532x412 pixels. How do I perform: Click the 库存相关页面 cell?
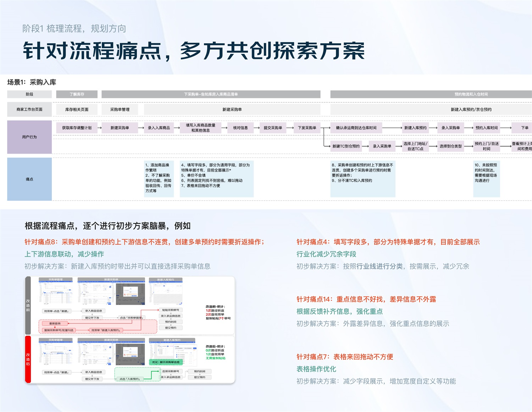[x=77, y=110]
